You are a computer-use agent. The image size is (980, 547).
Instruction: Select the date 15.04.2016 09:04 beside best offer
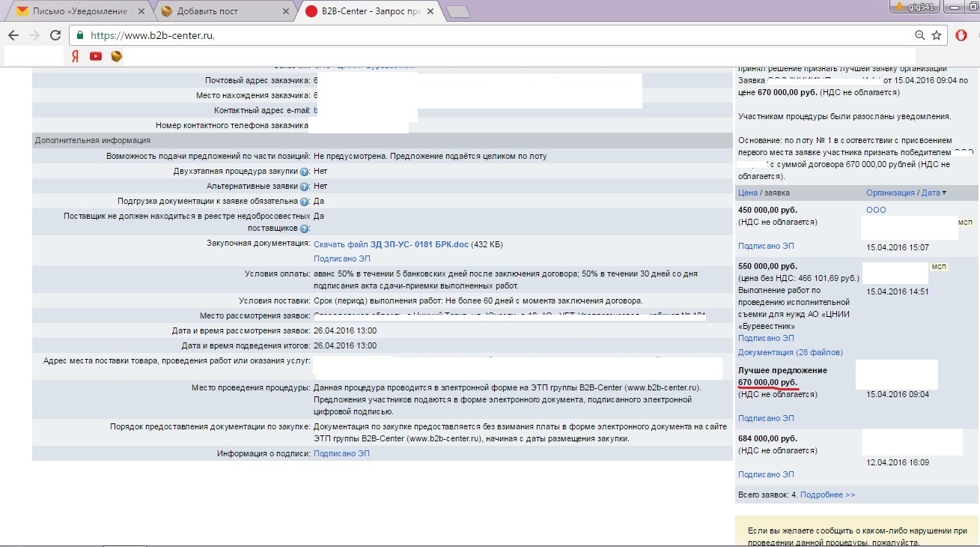pyautogui.click(x=897, y=394)
